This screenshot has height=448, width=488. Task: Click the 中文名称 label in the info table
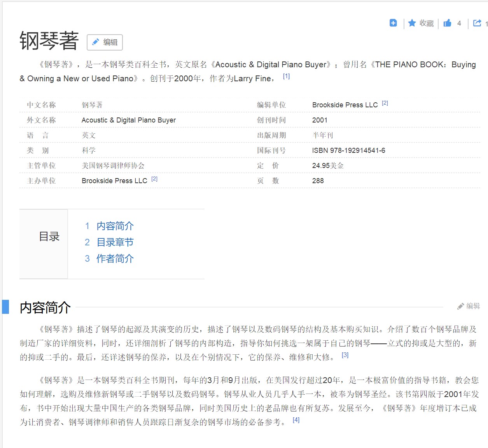pos(41,105)
